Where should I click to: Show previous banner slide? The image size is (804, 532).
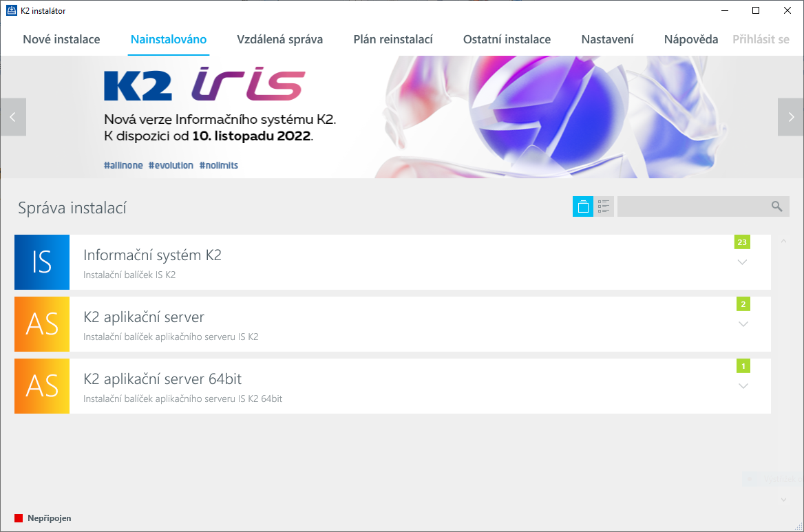click(x=13, y=117)
